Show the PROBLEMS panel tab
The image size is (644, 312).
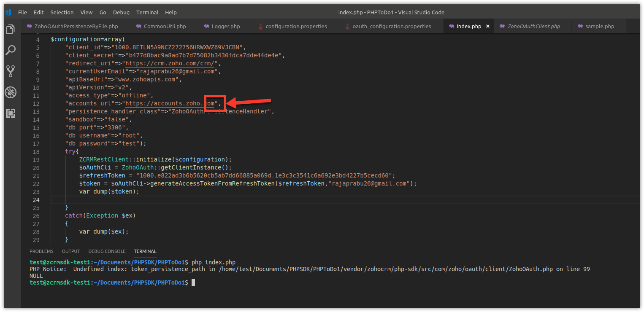click(x=41, y=251)
